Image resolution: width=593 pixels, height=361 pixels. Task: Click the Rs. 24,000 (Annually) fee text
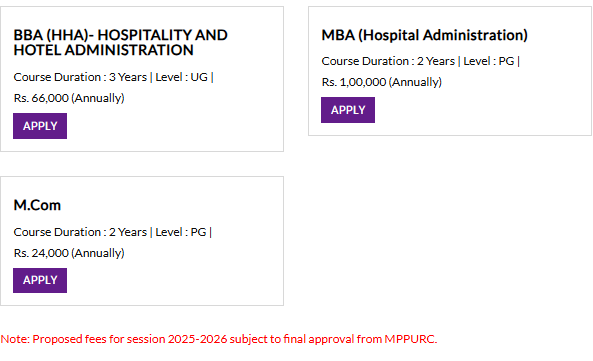coord(69,253)
